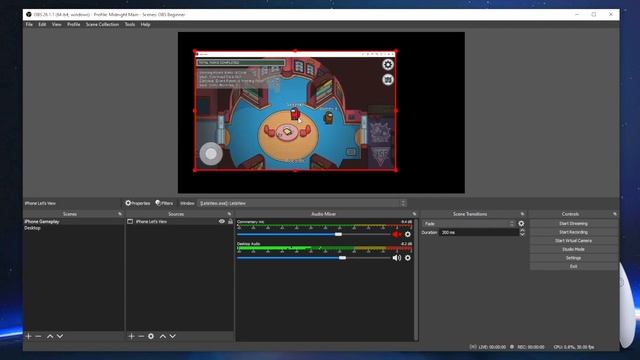The image size is (640, 360).
Task: Mute Desktop Audio speaker icon
Action: click(x=397, y=258)
